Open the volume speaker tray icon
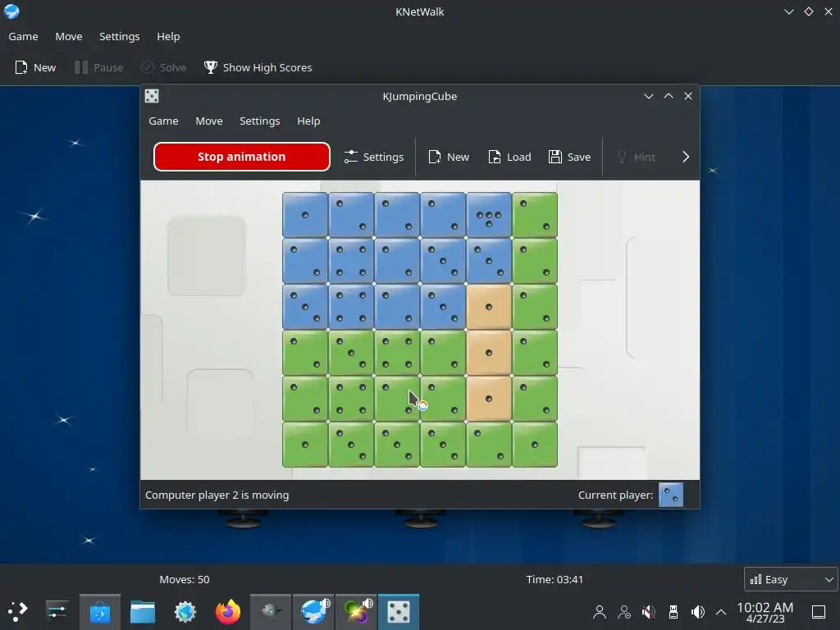840x630 pixels. click(x=697, y=611)
